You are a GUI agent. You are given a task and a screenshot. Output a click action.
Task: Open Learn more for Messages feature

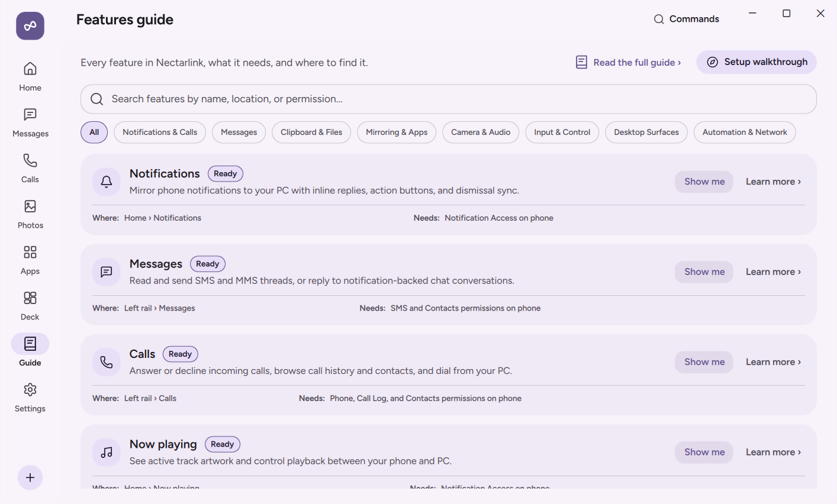point(773,272)
